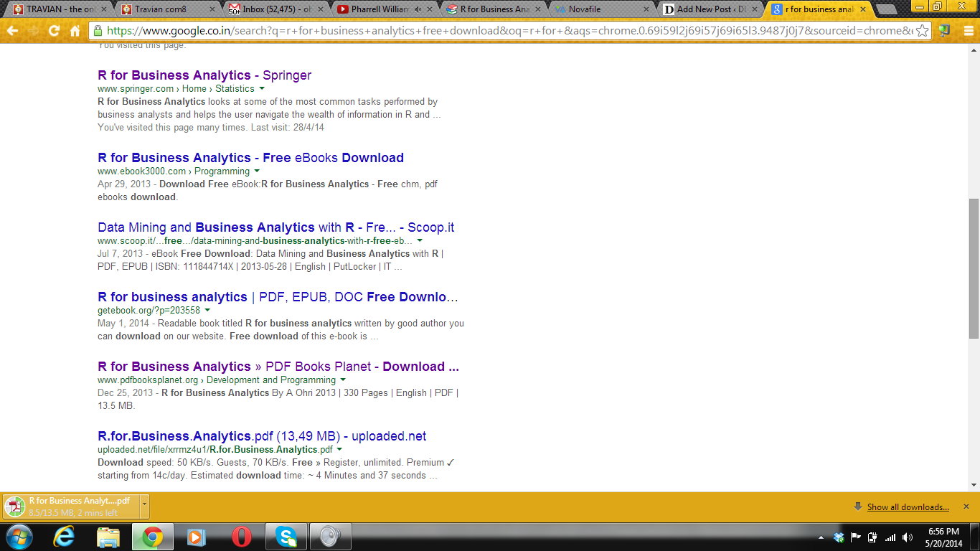Open Opera browser from the taskbar

242,537
